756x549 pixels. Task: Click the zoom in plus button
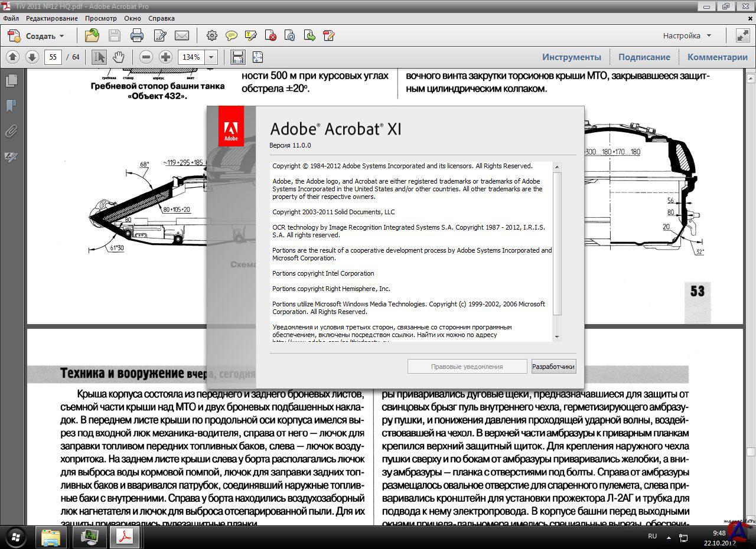tap(166, 57)
